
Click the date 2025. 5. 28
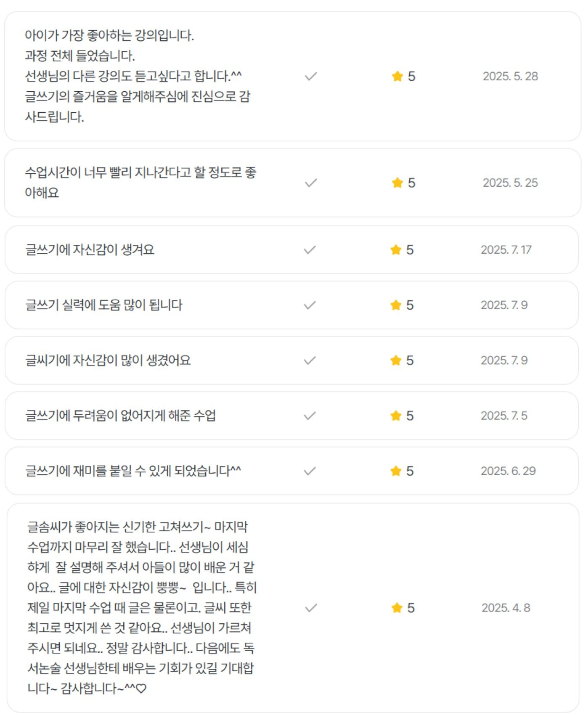(x=510, y=76)
